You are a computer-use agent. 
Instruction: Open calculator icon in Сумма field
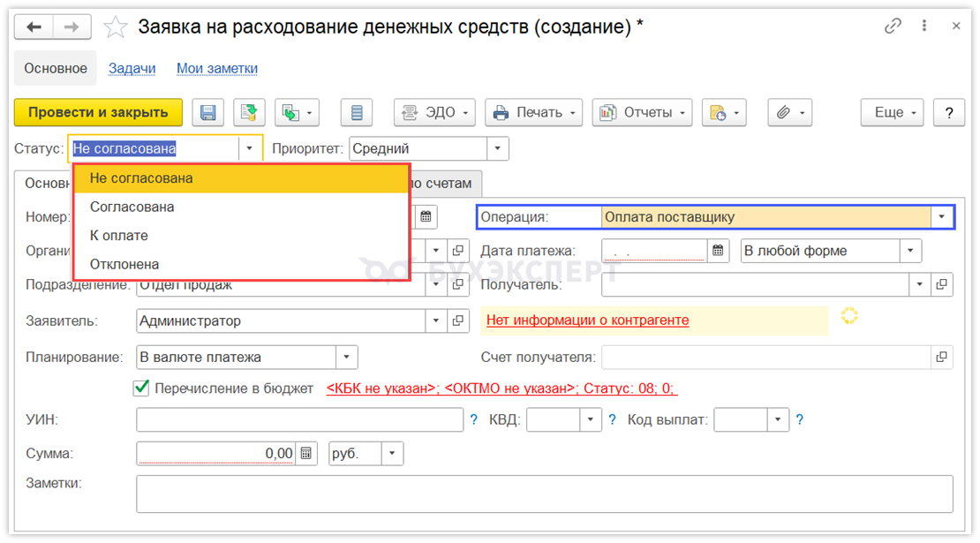[x=306, y=453]
